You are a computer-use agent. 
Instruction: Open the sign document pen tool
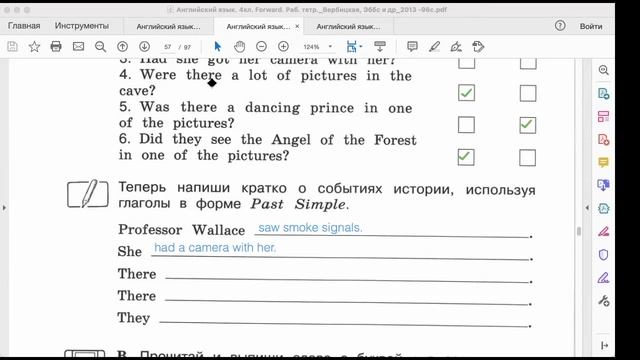(x=456, y=47)
